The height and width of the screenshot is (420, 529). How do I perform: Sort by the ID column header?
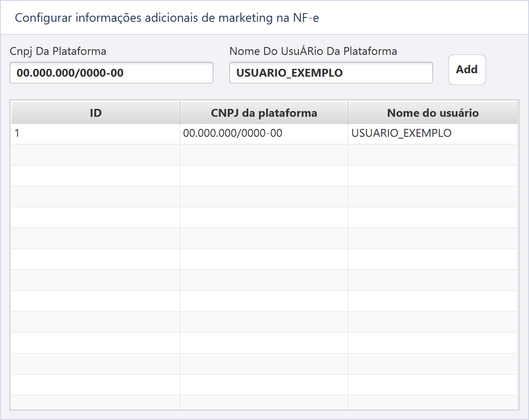[95, 113]
